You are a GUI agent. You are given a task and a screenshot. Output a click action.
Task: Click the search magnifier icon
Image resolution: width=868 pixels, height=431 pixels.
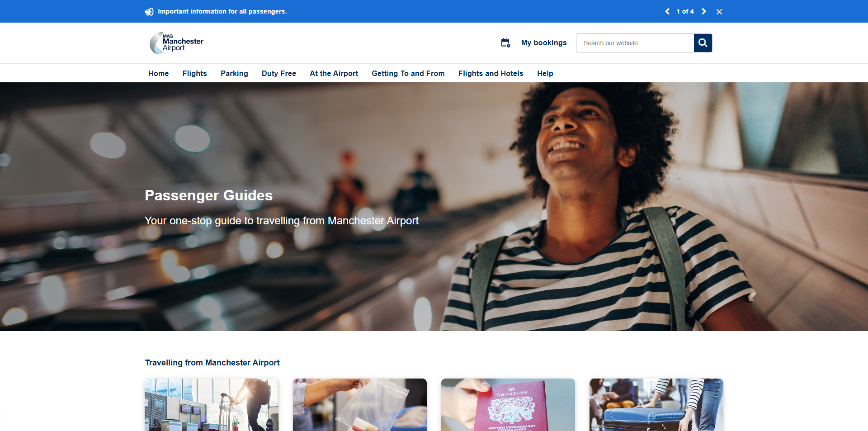(x=703, y=43)
